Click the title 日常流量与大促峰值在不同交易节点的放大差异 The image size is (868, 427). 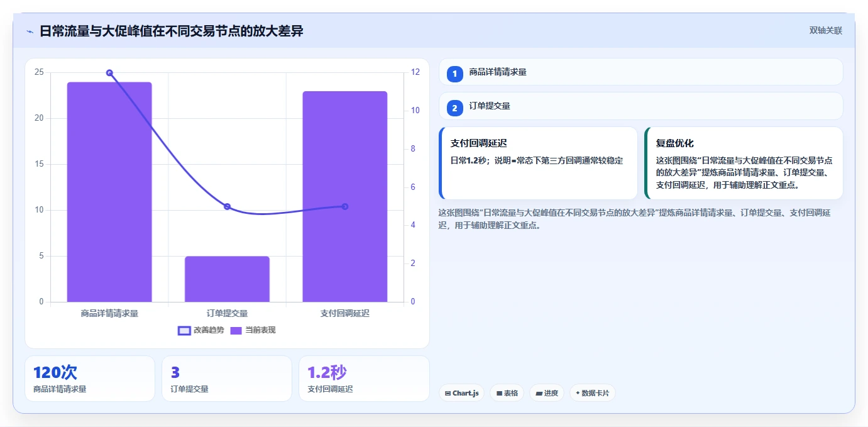coord(171,31)
